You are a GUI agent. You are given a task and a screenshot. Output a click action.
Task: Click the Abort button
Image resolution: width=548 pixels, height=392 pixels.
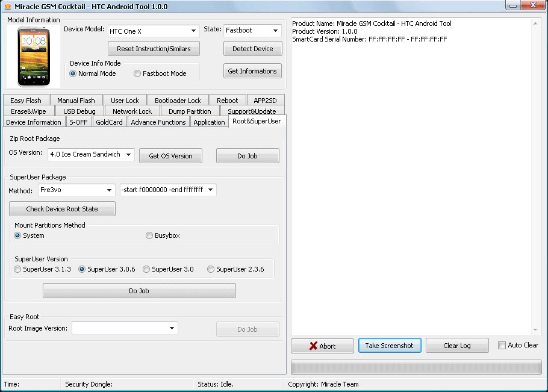coord(323,346)
